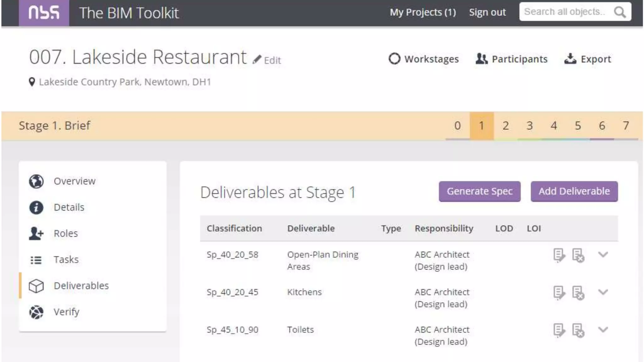Open My Projects (1) link
The height and width of the screenshot is (362, 644).
423,12
